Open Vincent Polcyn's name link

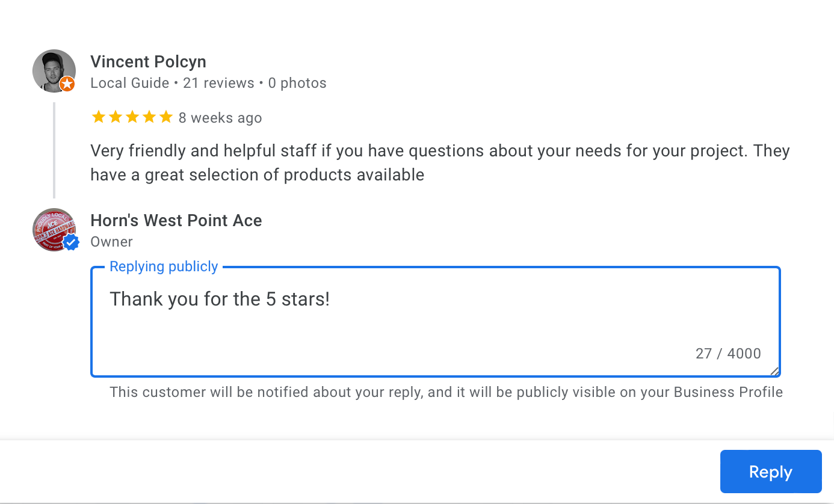click(x=148, y=62)
